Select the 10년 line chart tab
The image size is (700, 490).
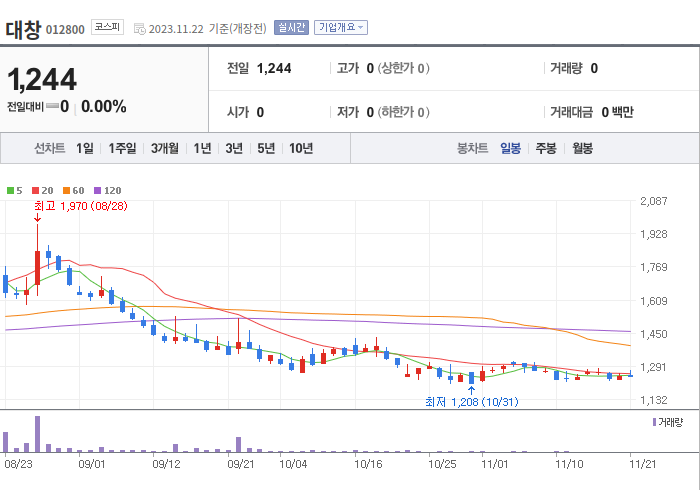(x=301, y=148)
